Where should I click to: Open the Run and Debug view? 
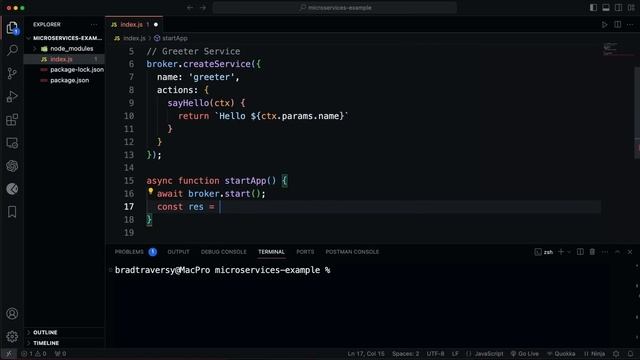12,97
